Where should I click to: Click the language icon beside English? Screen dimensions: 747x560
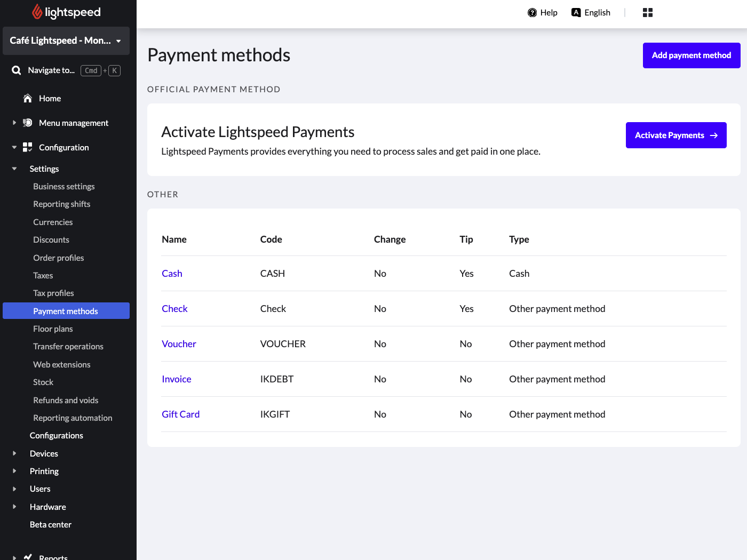click(576, 13)
